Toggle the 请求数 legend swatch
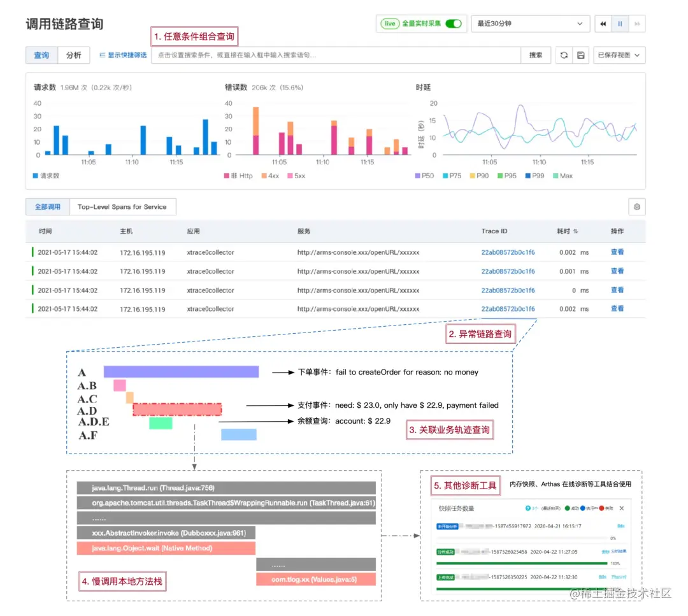The width and height of the screenshot is (688, 616). click(x=36, y=175)
